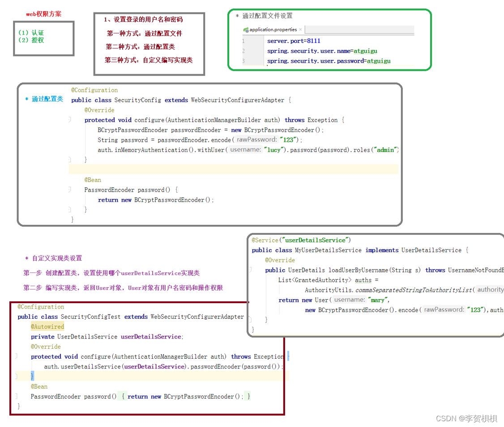Click the Spring leaf icon on application.properties tab

(246, 30)
